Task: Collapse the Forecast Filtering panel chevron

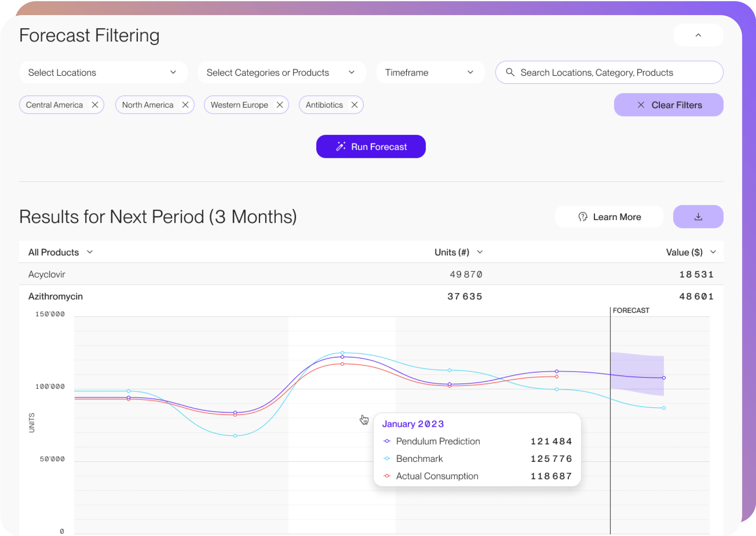Action: click(x=698, y=35)
